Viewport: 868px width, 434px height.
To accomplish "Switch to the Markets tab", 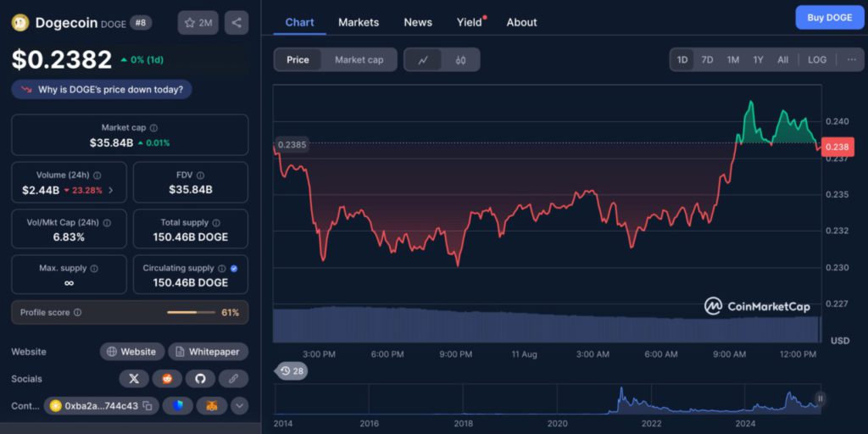I will [359, 22].
